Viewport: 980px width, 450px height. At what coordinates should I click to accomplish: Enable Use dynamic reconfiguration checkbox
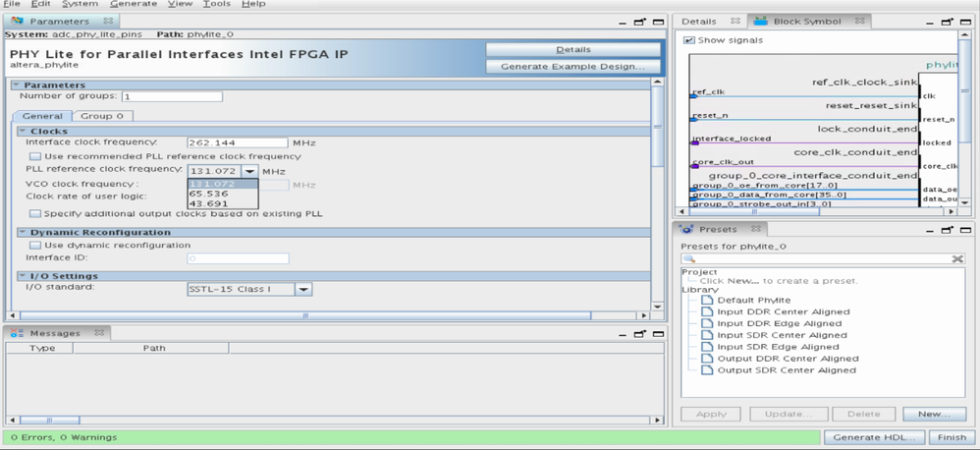coord(35,245)
